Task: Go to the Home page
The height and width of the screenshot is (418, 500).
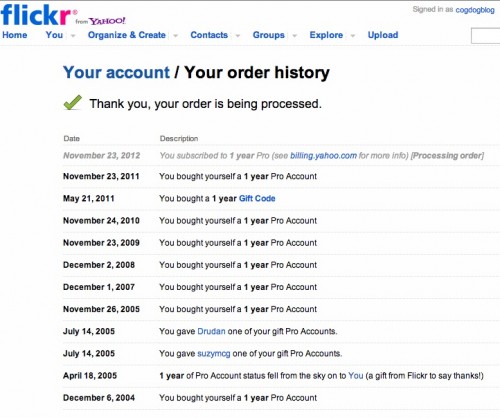Action: (15, 35)
